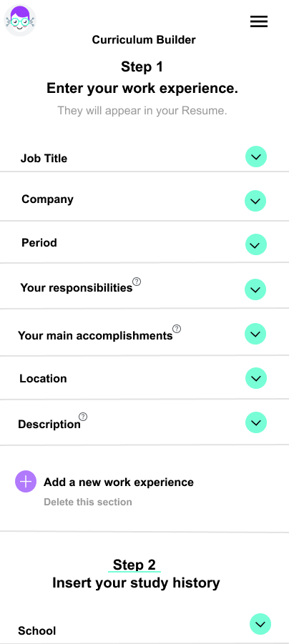289x644 pixels.
Task: Select the Step 1 heading
Action: [x=142, y=66]
